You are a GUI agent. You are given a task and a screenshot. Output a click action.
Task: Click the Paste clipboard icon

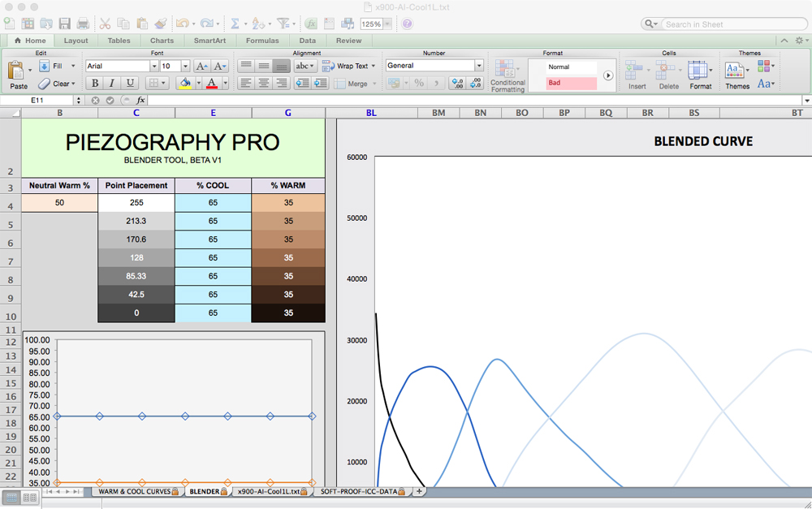click(x=19, y=75)
